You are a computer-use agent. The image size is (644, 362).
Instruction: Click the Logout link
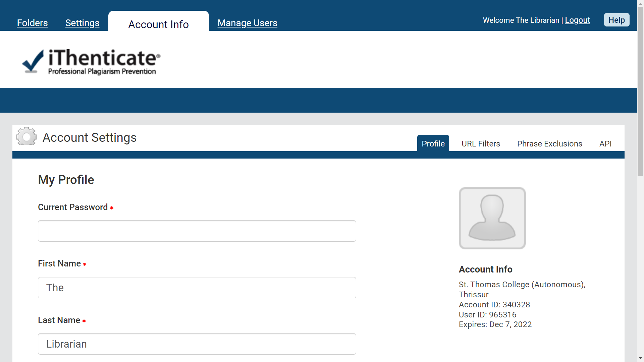coord(577,20)
